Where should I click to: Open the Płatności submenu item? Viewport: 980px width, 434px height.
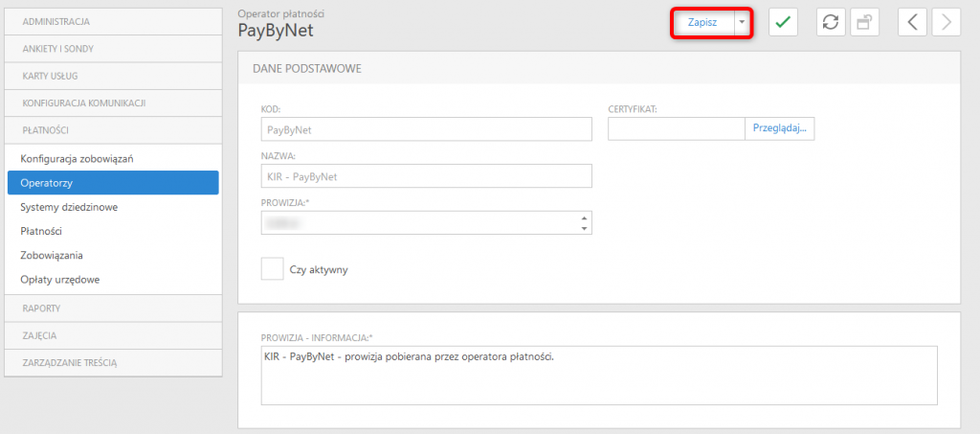click(x=113, y=232)
